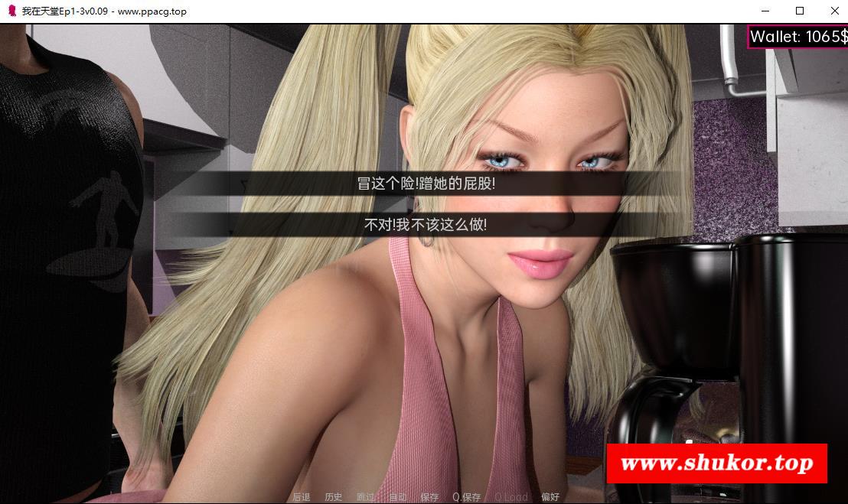Choose the option '不对!我不该这么做!'
The height and width of the screenshot is (504, 848).
(426, 224)
